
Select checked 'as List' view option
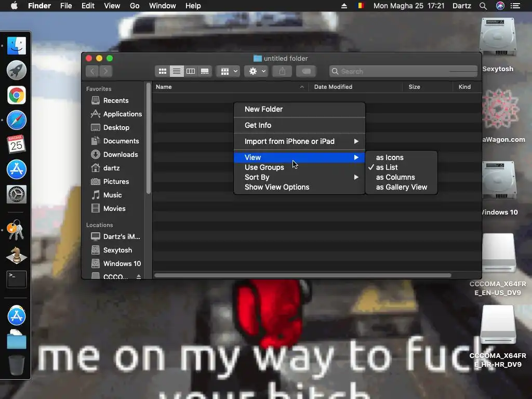402,167
